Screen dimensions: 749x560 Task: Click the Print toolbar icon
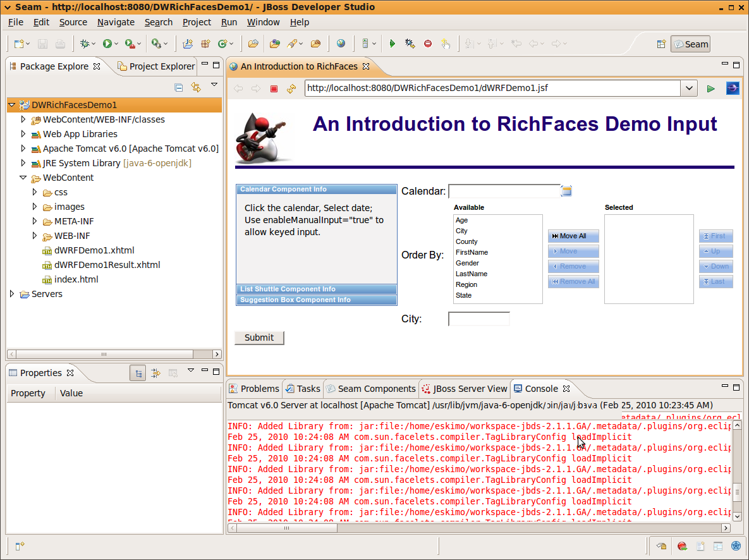coord(60,44)
